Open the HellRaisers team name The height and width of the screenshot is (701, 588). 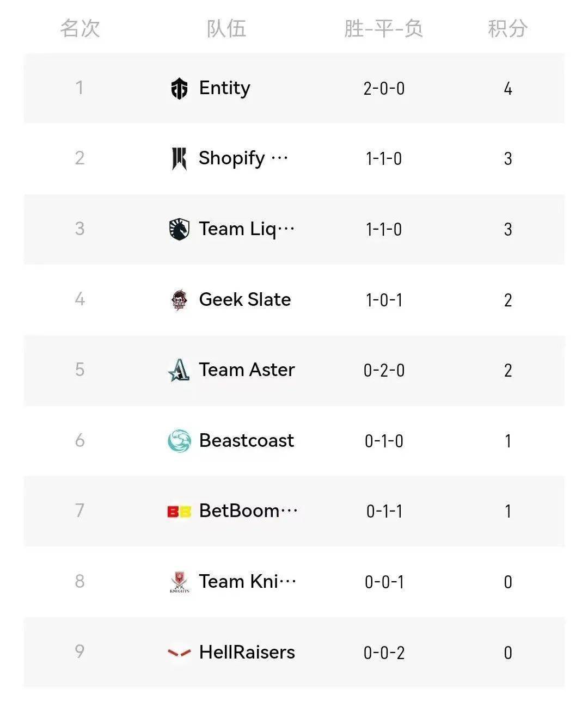click(247, 652)
